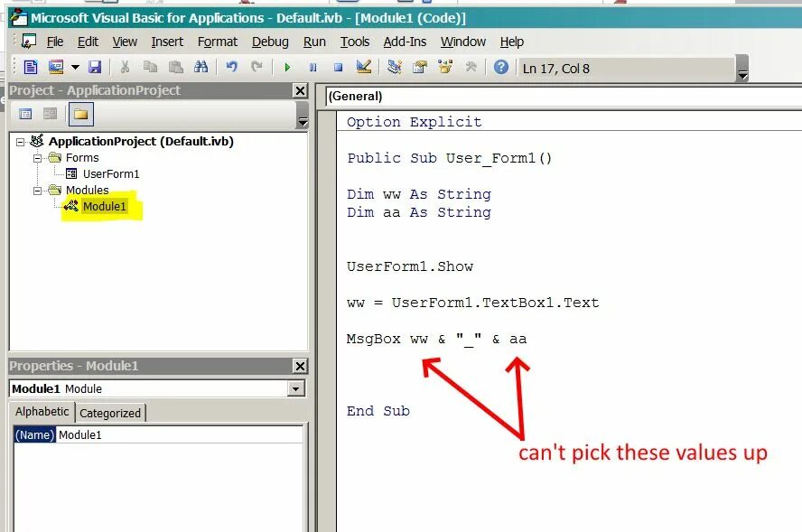Open the File menu

pos(55,42)
